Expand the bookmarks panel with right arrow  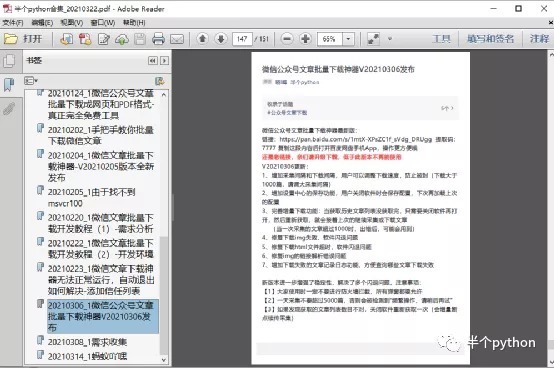click(x=164, y=61)
